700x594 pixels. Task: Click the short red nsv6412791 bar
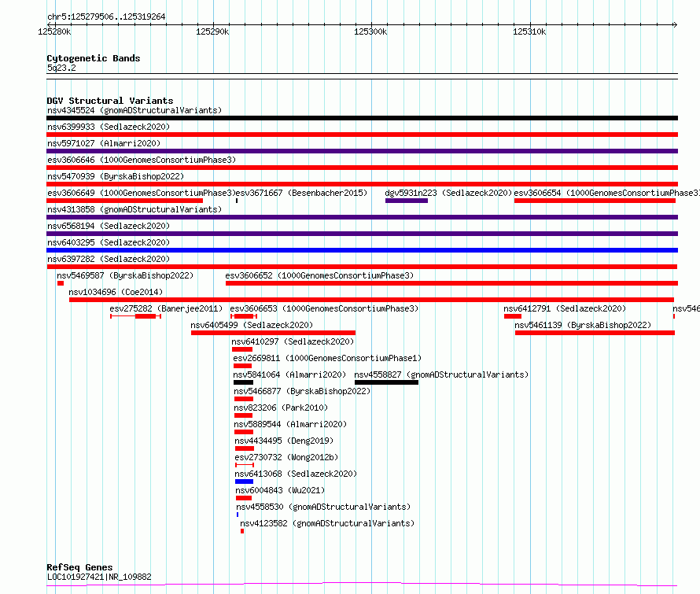click(513, 316)
